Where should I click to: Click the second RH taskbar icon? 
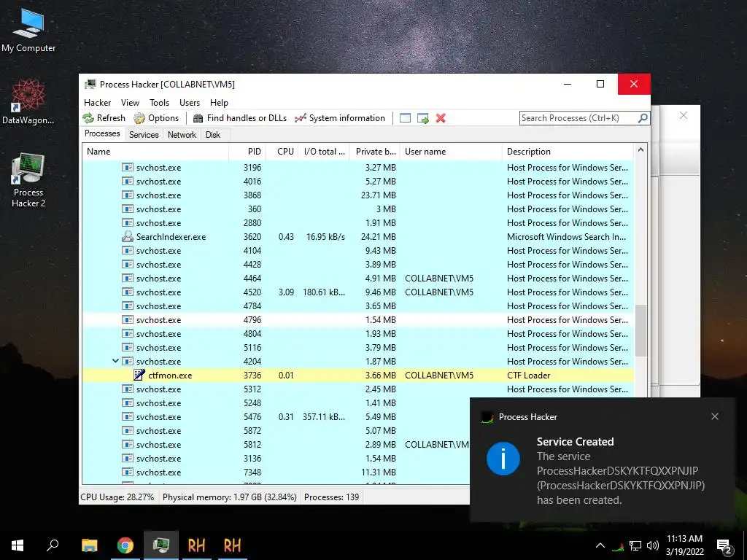[233, 545]
